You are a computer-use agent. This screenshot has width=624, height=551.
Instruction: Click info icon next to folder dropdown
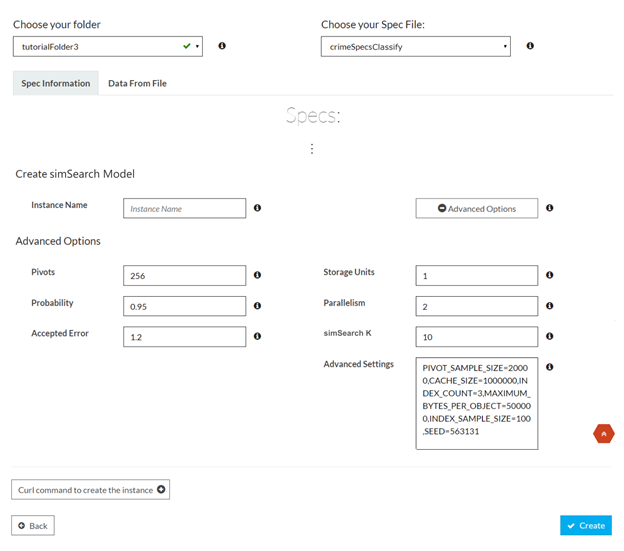(222, 46)
